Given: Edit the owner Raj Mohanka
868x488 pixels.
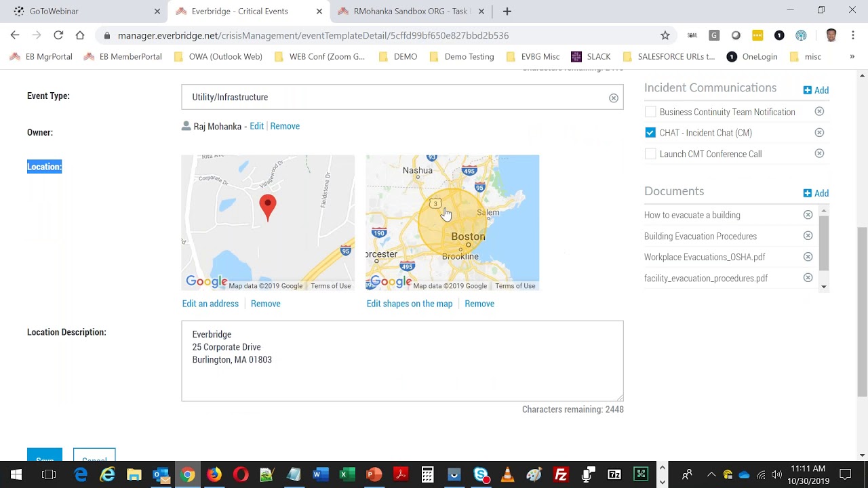Looking at the screenshot, I should 256,126.
